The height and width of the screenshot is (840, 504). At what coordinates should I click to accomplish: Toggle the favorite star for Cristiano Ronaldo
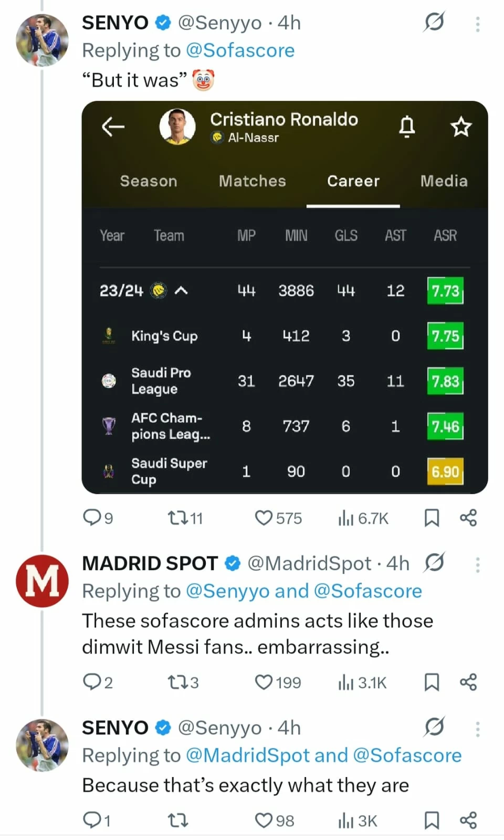coord(461,127)
